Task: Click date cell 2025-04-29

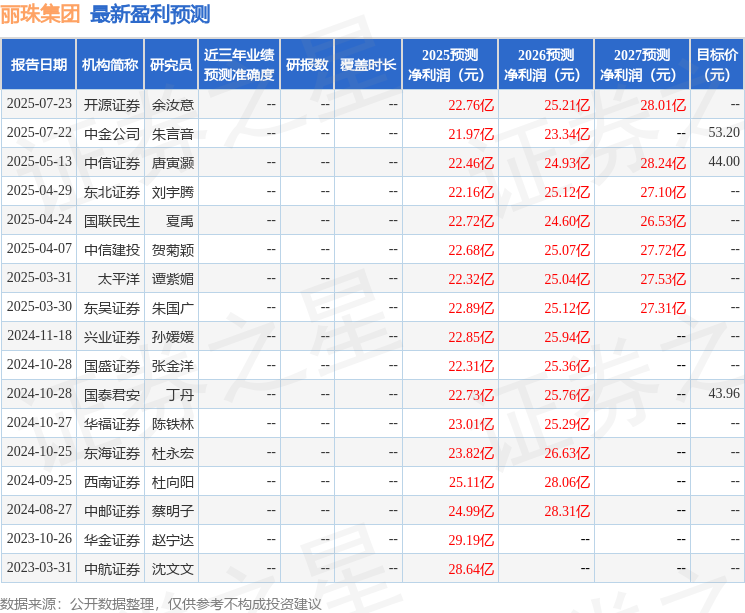Action: (39, 191)
